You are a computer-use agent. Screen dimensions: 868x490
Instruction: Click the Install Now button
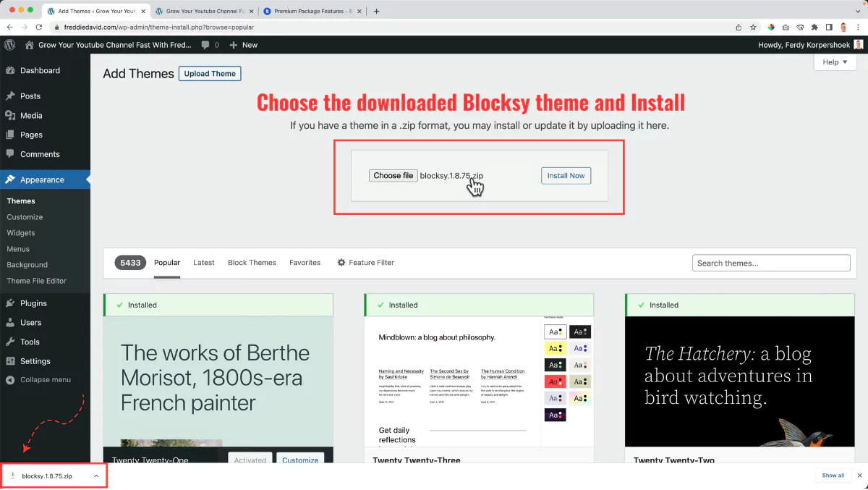point(566,175)
